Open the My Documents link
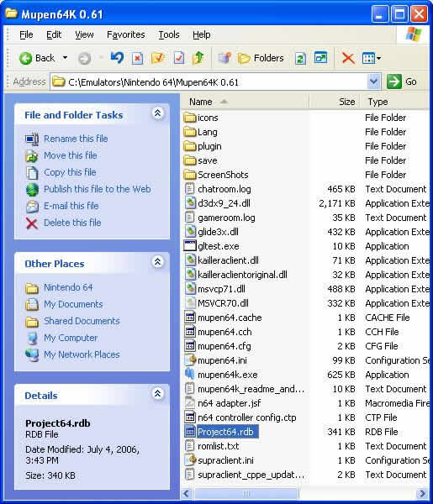The width and height of the screenshot is (433, 504). (x=73, y=304)
